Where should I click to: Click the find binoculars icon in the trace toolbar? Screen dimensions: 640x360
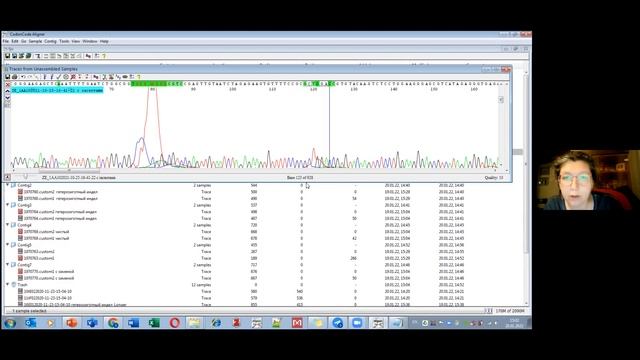(96, 77)
